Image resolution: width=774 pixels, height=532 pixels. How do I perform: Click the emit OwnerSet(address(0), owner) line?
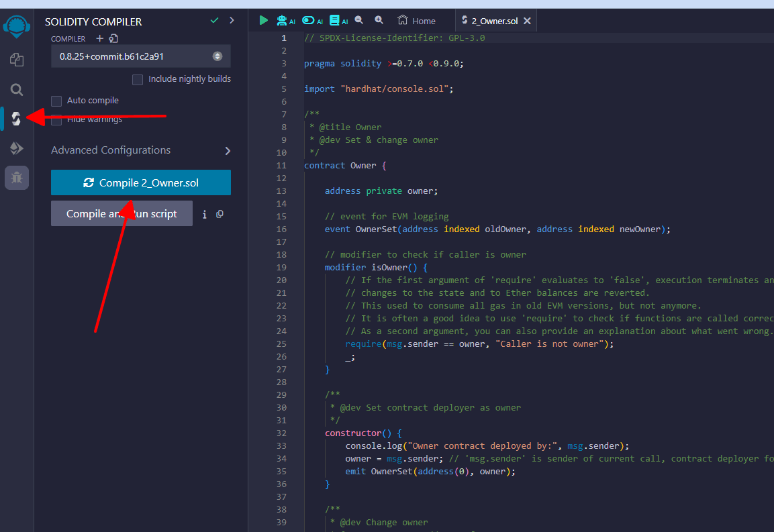[x=430, y=472]
